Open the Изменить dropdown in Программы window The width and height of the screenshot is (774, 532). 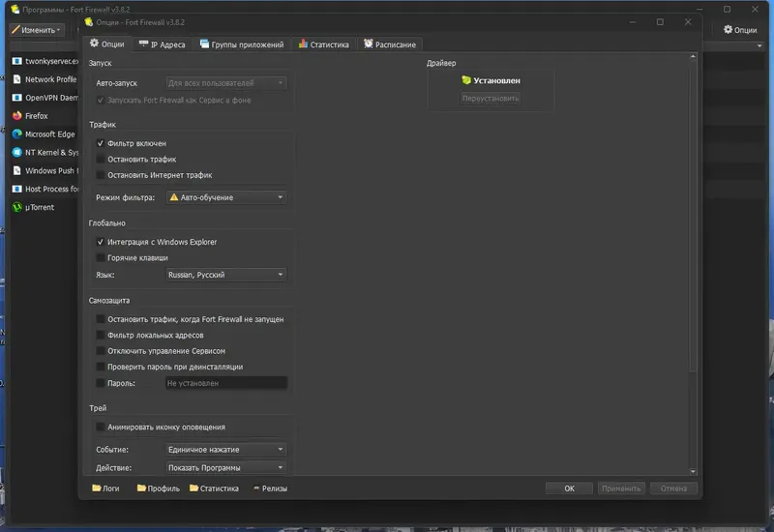[x=37, y=30]
